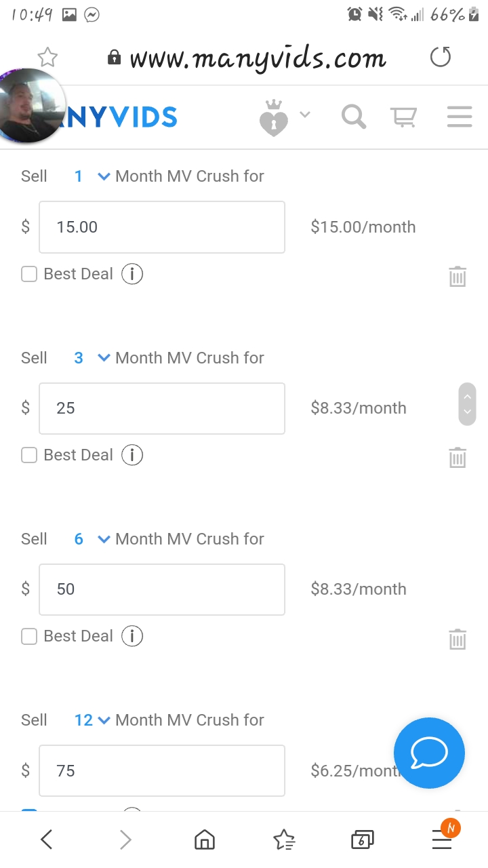Go to the browser home page

[204, 840]
